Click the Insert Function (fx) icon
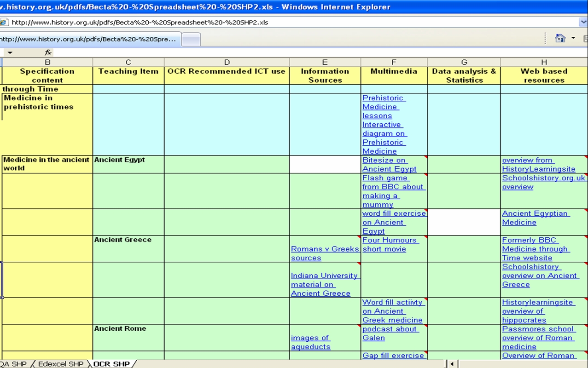Image resolution: width=588 pixels, height=368 pixels. pyautogui.click(x=47, y=52)
